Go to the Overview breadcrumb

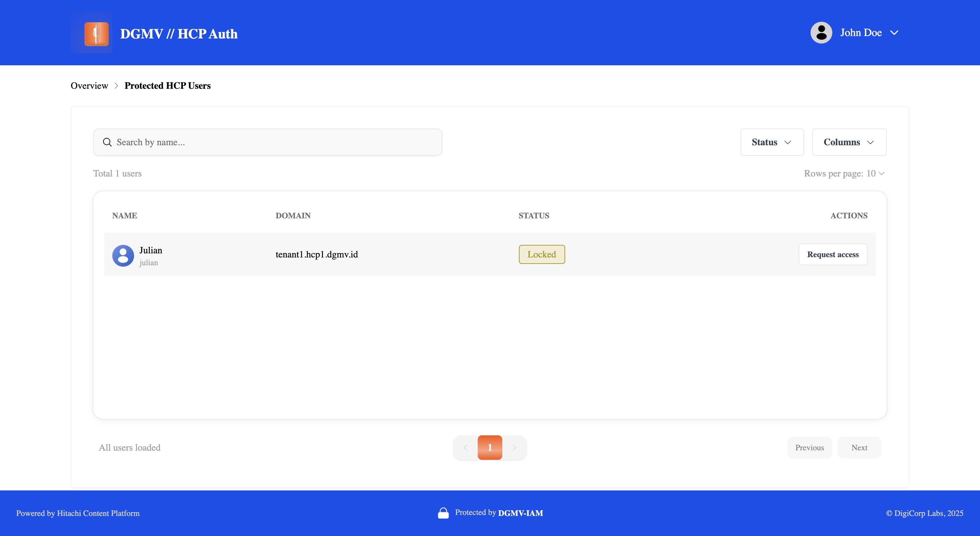(x=89, y=85)
